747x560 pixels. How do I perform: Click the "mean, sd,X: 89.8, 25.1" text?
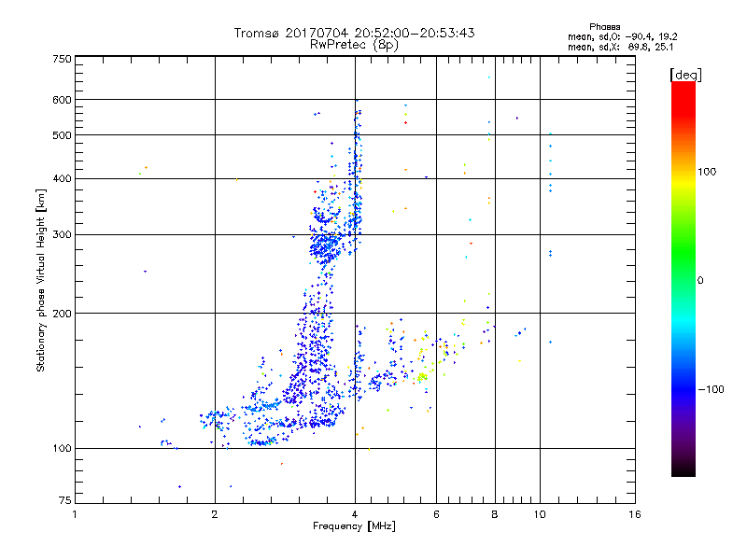point(620,47)
